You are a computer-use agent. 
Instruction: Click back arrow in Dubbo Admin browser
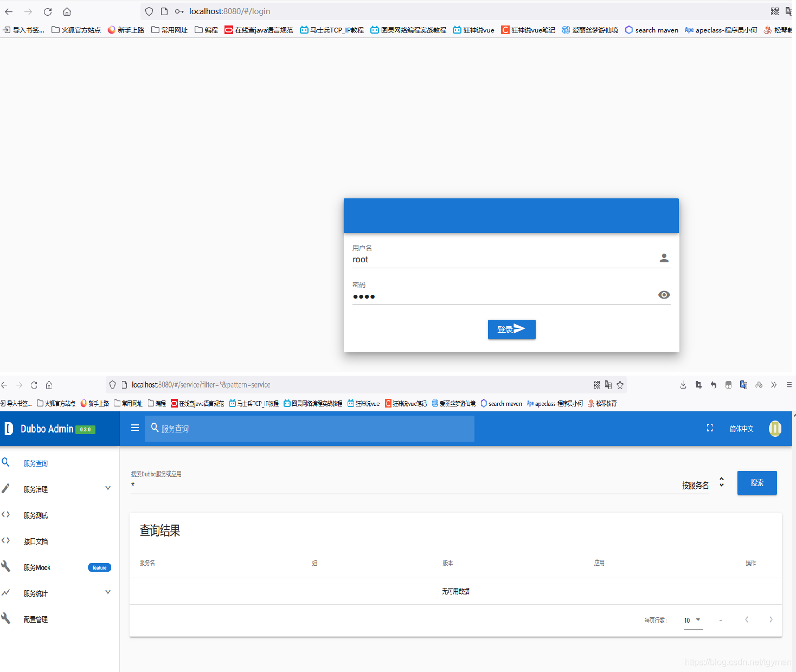[x=4, y=385]
